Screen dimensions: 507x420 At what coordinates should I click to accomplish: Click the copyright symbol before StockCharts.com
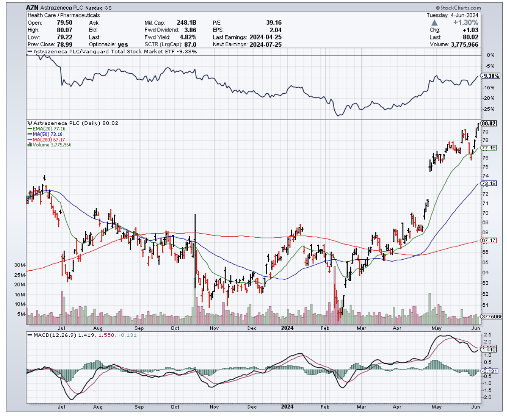click(x=437, y=8)
